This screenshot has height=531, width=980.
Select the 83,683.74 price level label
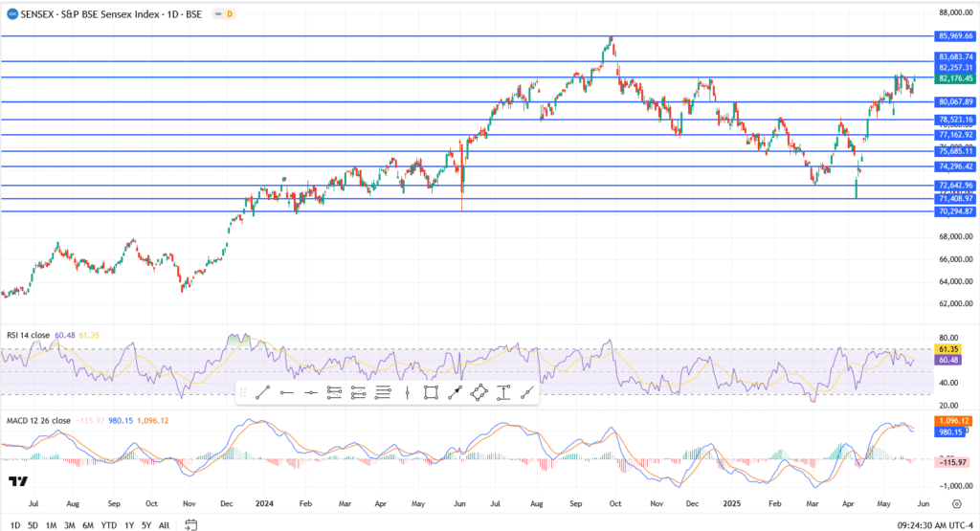pos(956,56)
